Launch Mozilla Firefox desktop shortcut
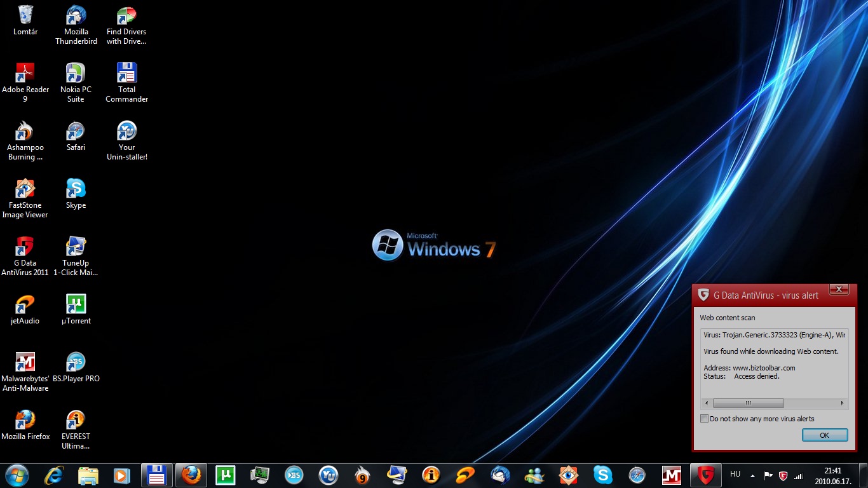 pyautogui.click(x=25, y=424)
